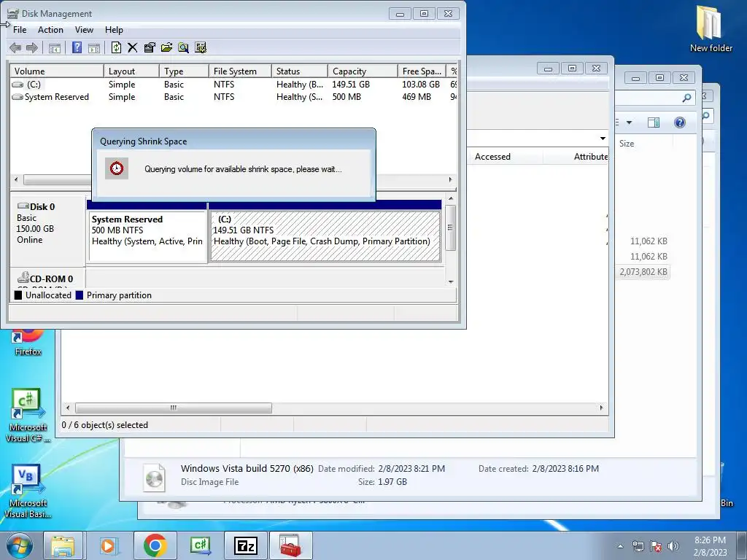Click the Explorer search magnifier icon

click(x=686, y=98)
